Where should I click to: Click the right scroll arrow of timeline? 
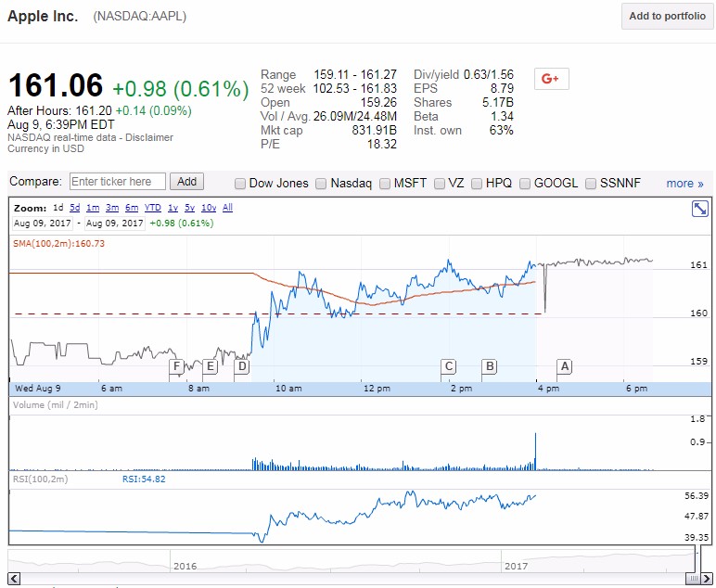point(708,579)
